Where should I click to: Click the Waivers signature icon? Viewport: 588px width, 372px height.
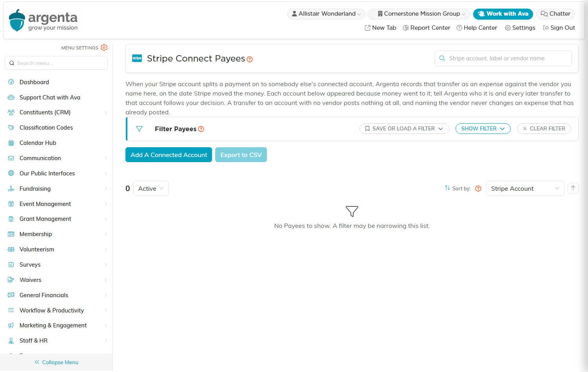[11, 280]
